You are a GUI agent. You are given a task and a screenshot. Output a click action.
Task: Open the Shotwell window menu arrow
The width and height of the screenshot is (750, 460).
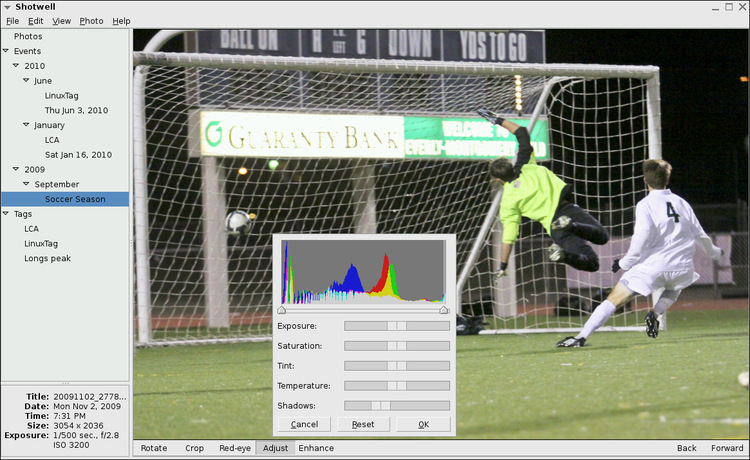coord(7,7)
